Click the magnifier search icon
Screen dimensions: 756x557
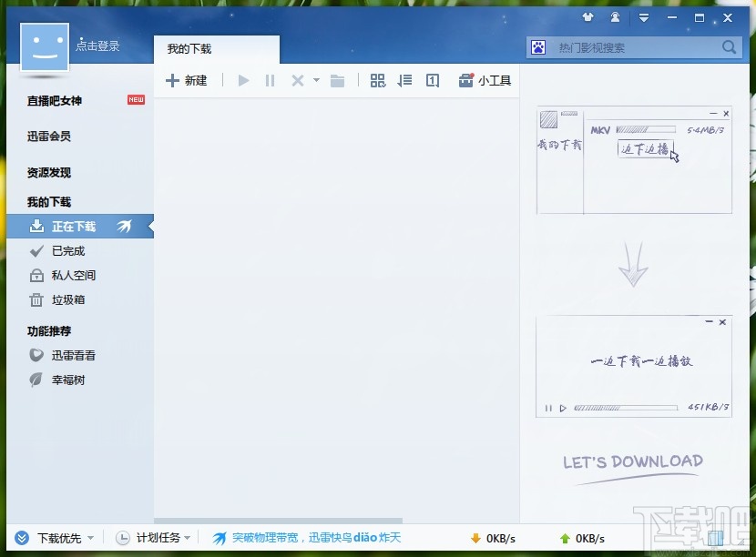coord(729,47)
